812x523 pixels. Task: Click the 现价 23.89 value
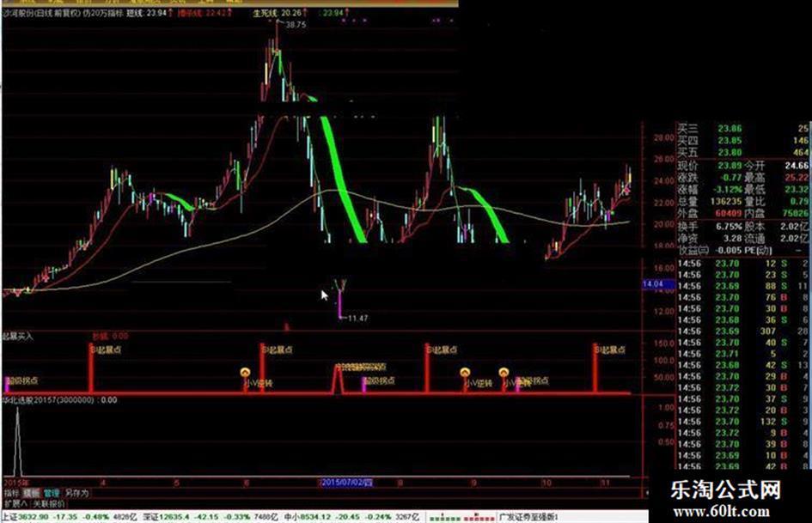(730, 166)
